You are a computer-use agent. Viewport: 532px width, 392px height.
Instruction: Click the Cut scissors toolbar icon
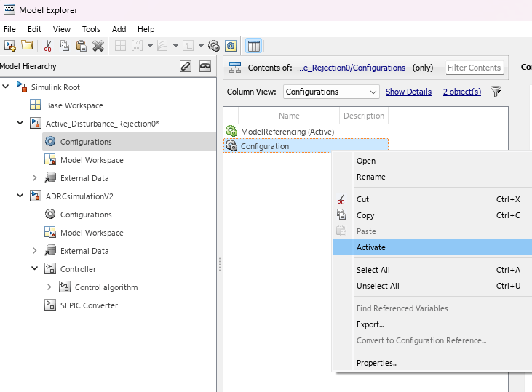click(48, 45)
